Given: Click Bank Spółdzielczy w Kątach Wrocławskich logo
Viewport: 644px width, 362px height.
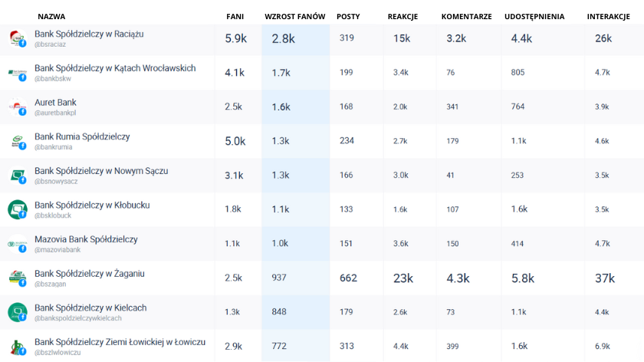Looking at the screenshot, I should coord(17,74).
